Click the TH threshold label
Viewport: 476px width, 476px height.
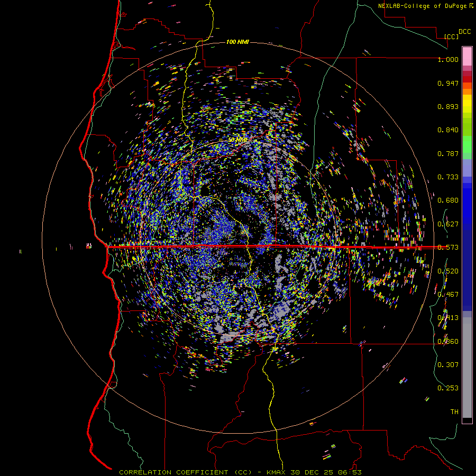click(454, 412)
